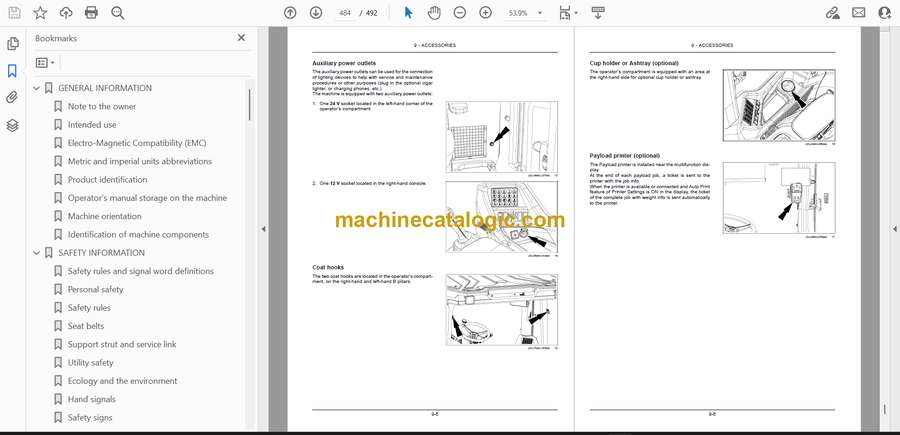This screenshot has height=435, width=900.
Task: Zoom in with the plus icon
Action: tap(486, 13)
